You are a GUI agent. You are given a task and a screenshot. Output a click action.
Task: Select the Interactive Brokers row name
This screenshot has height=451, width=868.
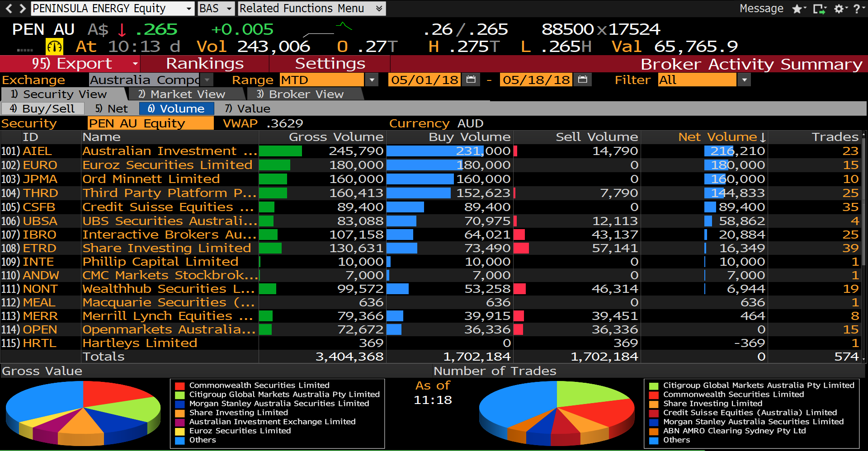point(170,235)
